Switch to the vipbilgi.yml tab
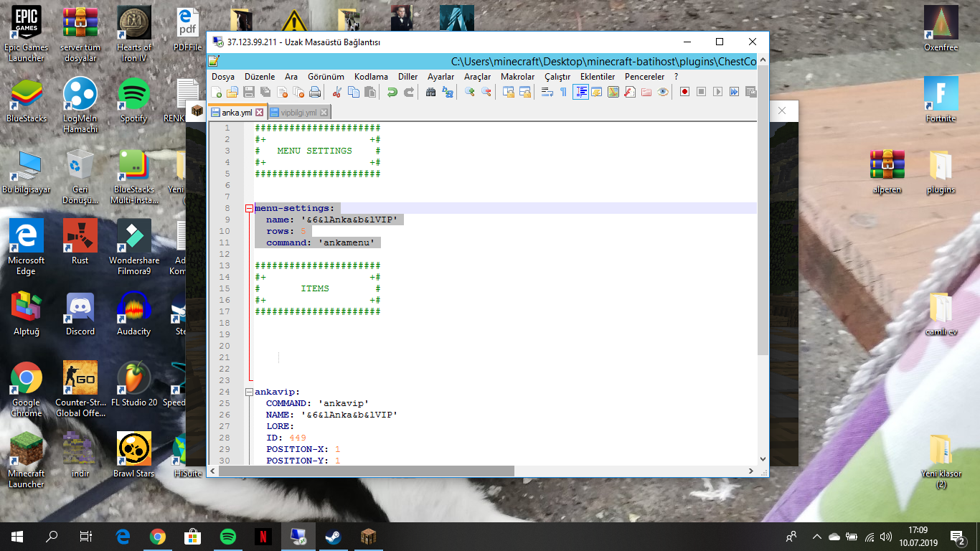The image size is (980, 551). click(298, 113)
